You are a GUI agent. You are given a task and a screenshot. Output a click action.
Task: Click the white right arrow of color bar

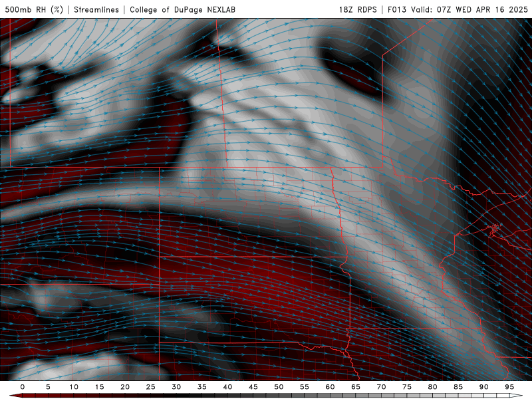[x=516, y=396]
